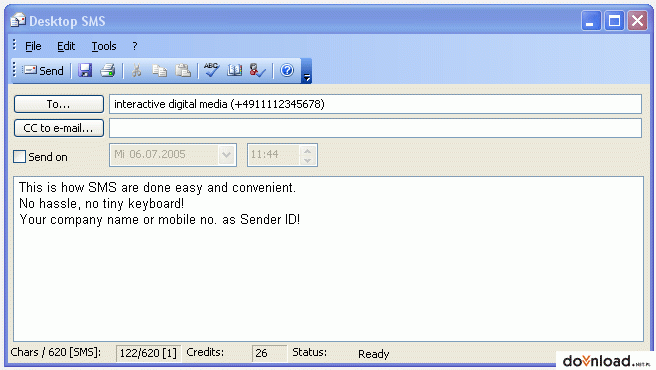656x370 pixels.
Task: Minimize the Desktop SMS window
Action: click(x=591, y=21)
